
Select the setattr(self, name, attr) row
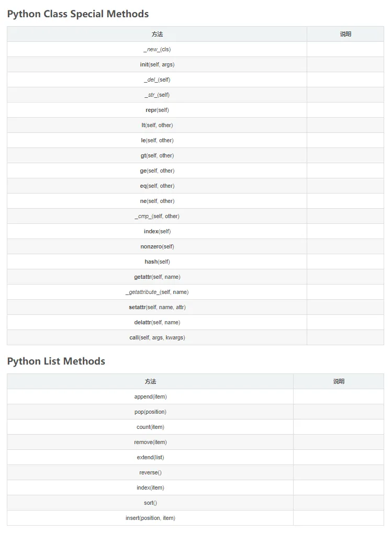coord(157,307)
